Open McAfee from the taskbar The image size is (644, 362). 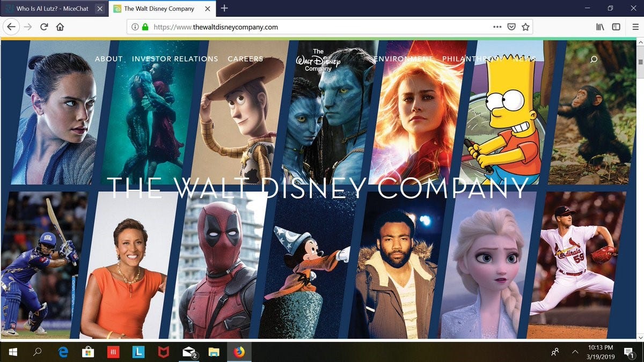pos(164,352)
